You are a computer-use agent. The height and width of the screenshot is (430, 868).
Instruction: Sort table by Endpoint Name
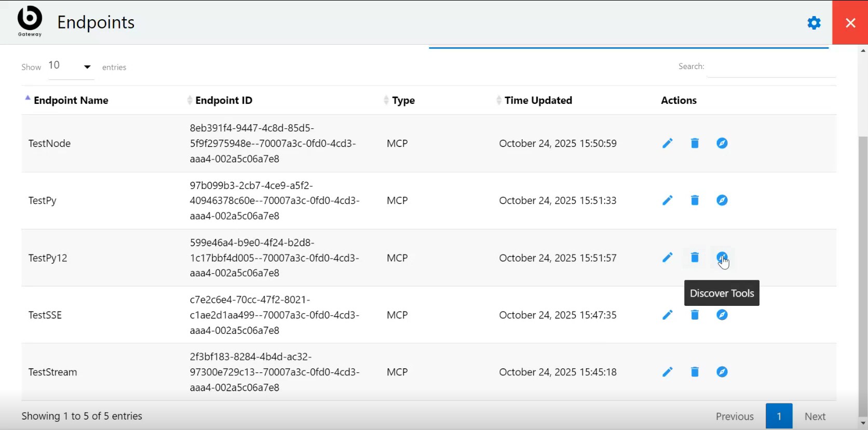coord(71,100)
